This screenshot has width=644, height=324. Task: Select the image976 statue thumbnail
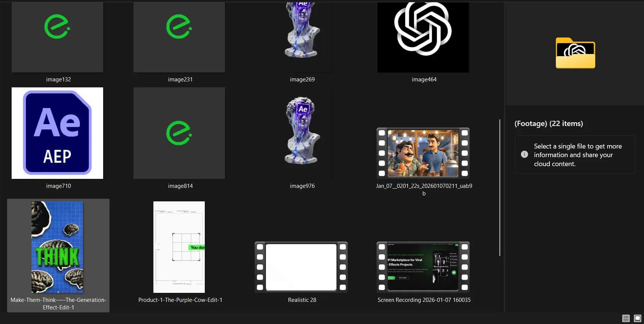[x=302, y=131]
